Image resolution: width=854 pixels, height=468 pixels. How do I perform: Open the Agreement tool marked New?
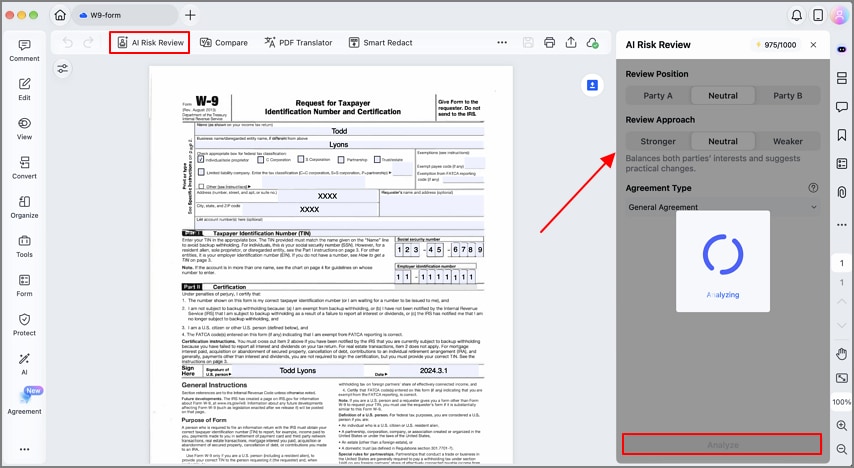[x=24, y=402]
